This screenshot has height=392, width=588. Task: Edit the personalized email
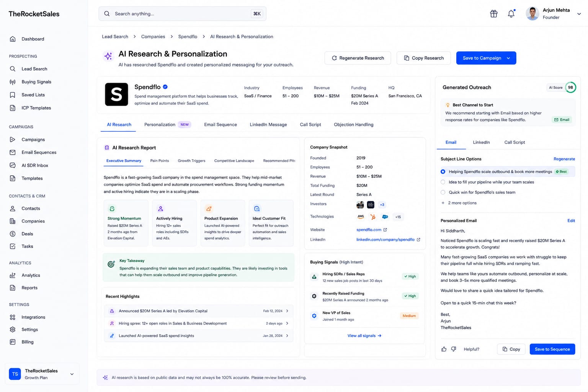tap(571, 221)
